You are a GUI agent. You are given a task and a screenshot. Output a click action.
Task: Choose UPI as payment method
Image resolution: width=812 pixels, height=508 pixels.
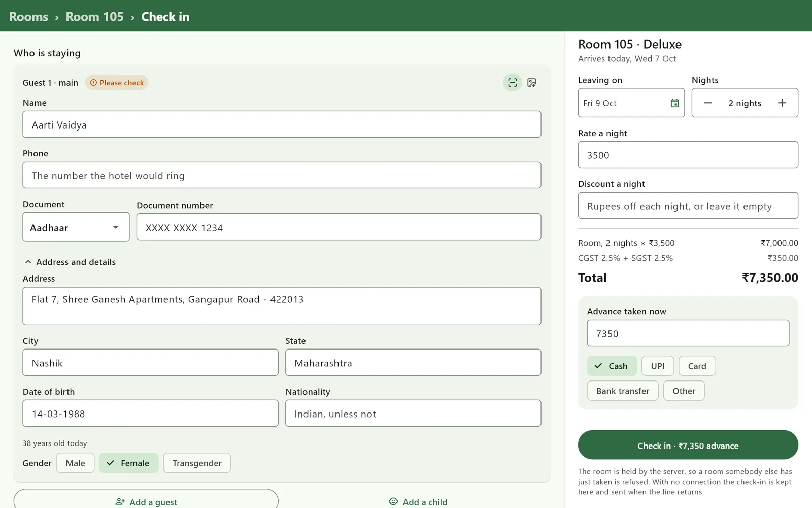pyautogui.click(x=658, y=366)
